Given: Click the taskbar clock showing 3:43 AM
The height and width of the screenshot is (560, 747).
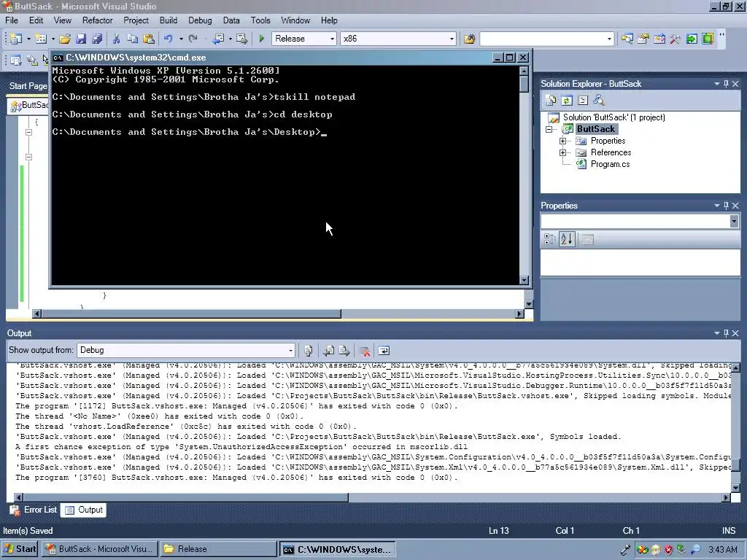Looking at the screenshot, I should click(x=723, y=550).
